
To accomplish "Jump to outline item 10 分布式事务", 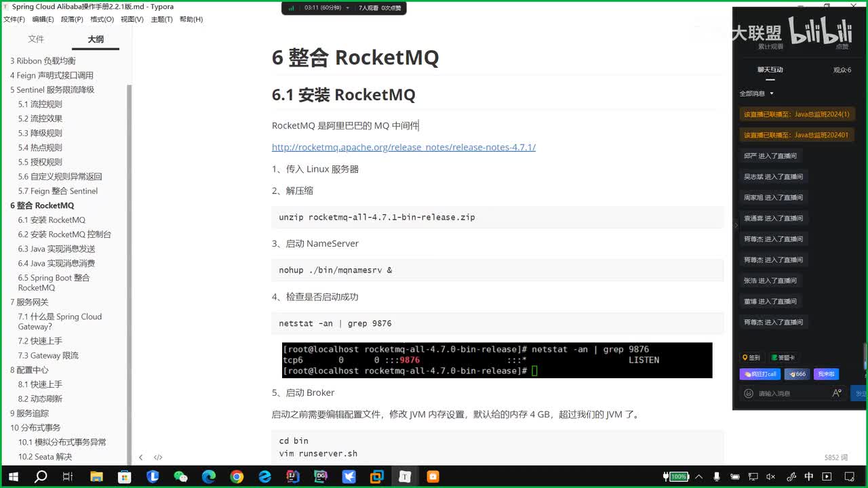I will click(35, 428).
